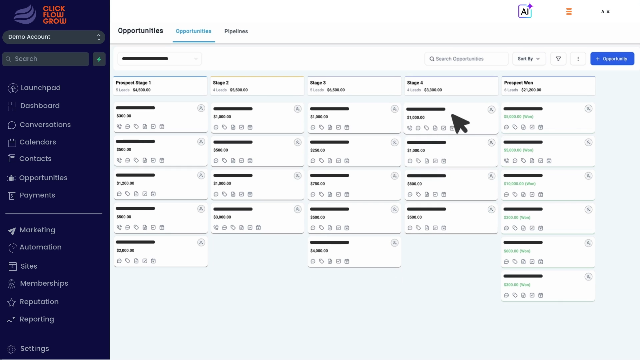Go to Dashboard in the sidebar
The width and height of the screenshot is (640, 360).
(34, 106)
